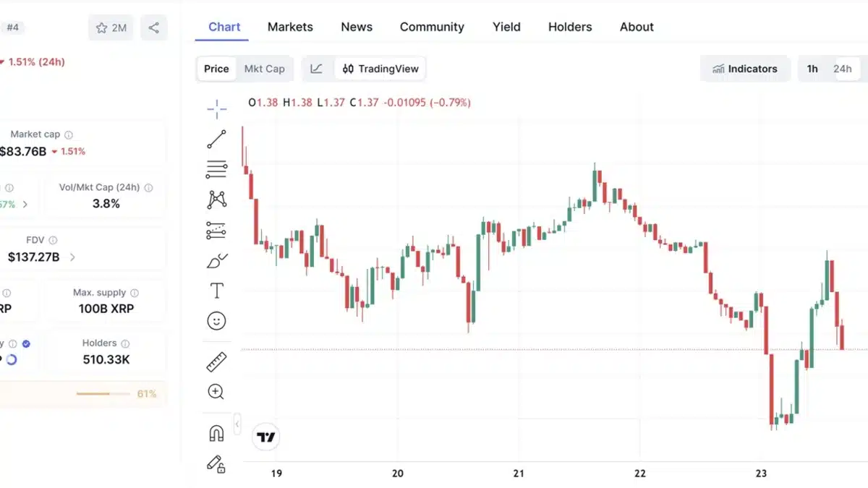This screenshot has height=488, width=868.
Task: Open the emoji stickers tool
Action: tap(216, 320)
